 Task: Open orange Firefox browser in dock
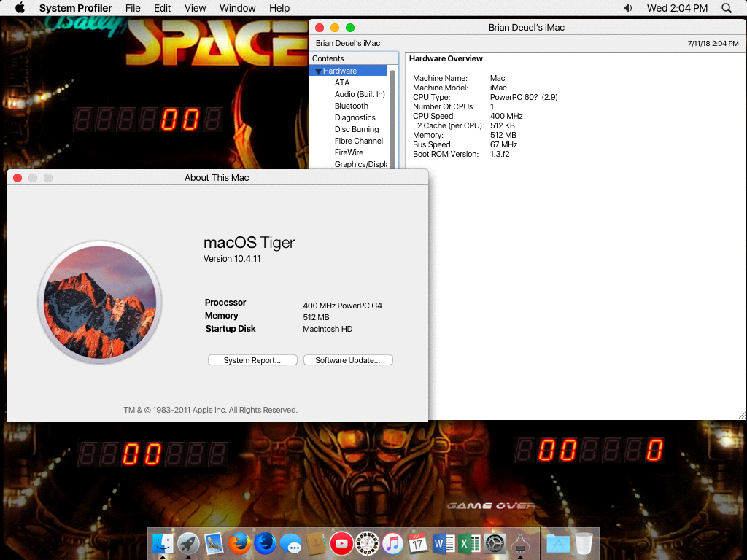click(x=239, y=543)
